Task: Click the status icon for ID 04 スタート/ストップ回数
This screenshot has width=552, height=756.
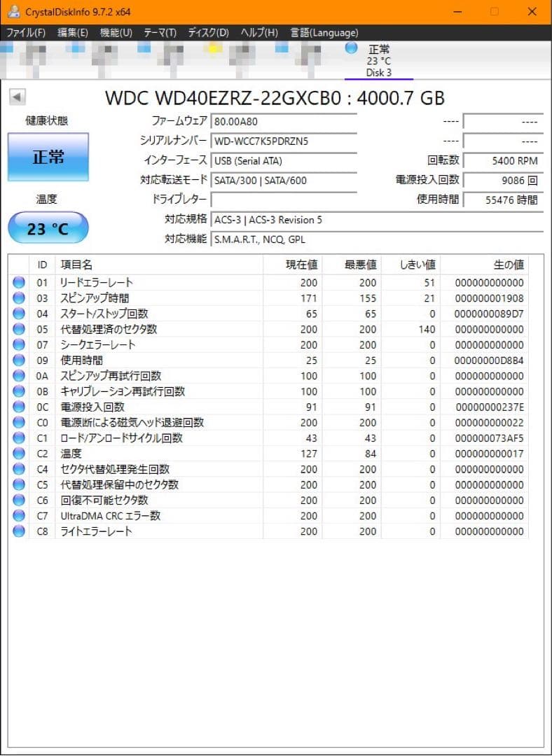Action: pos(19,314)
